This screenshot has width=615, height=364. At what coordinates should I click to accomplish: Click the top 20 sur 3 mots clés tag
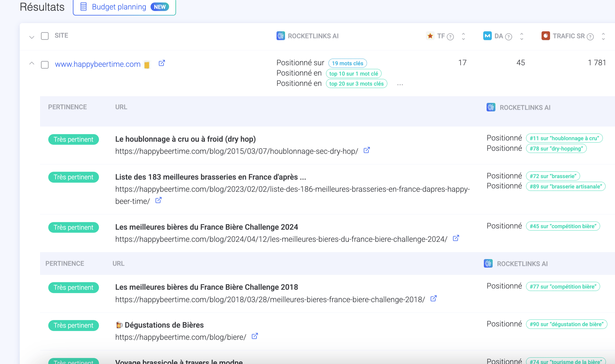pyautogui.click(x=356, y=84)
